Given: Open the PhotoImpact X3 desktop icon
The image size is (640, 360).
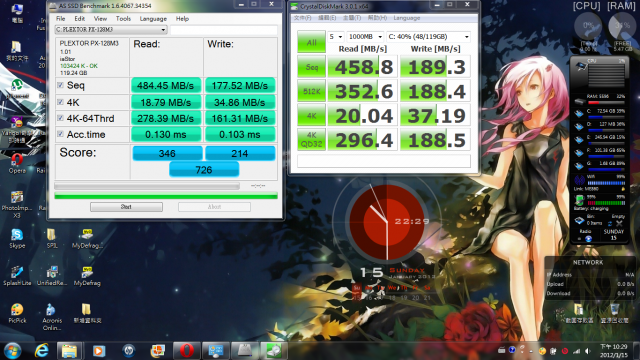Looking at the screenshot, I should pyautogui.click(x=17, y=204).
